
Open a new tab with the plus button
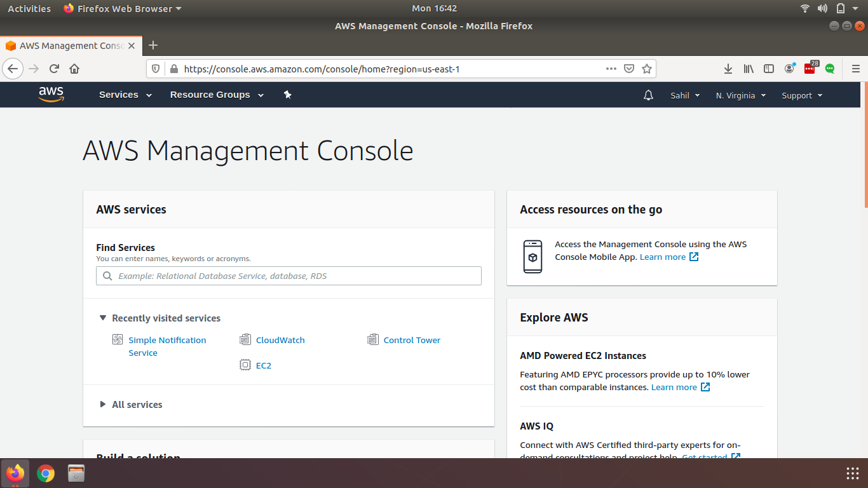pyautogui.click(x=153, y=45)
